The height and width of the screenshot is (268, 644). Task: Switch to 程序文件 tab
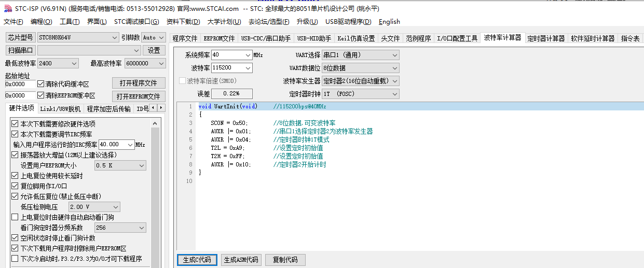tap(185, 38)
